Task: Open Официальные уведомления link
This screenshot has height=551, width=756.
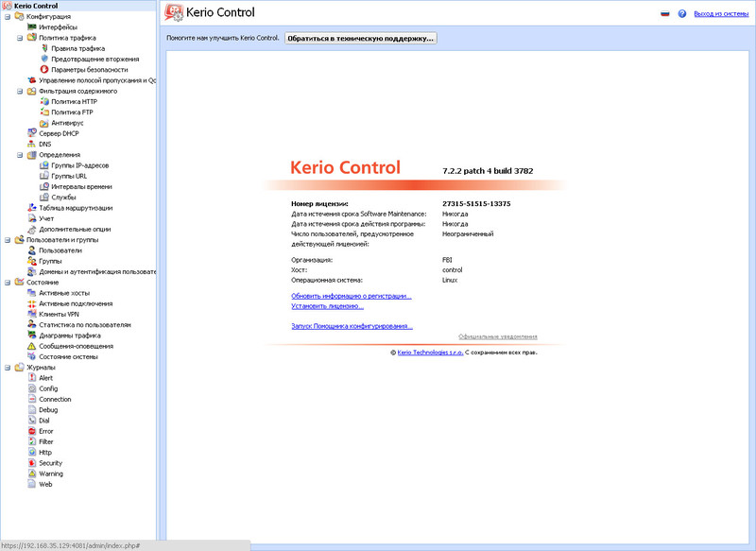Action: point(498,336)
